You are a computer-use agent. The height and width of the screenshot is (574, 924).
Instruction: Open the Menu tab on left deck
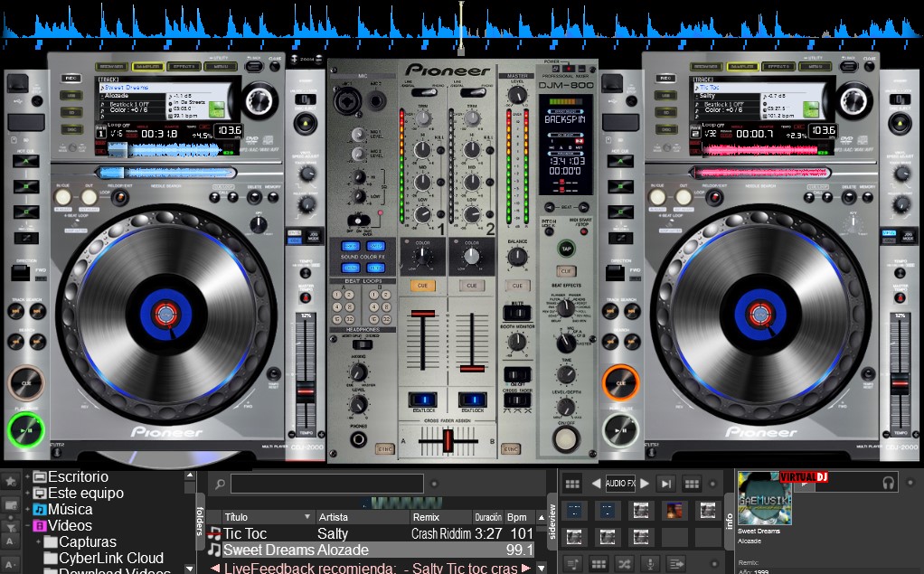(x=221, y=67)
